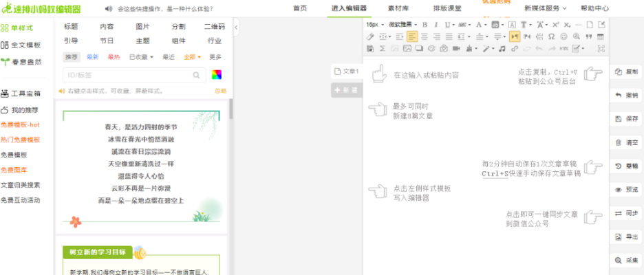Click the text border boxed-A icon
644x275 pixels.
tap(512, 25)
